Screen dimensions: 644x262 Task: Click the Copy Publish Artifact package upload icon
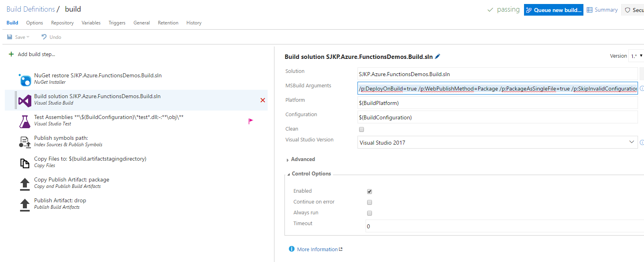tap(25, 184)
